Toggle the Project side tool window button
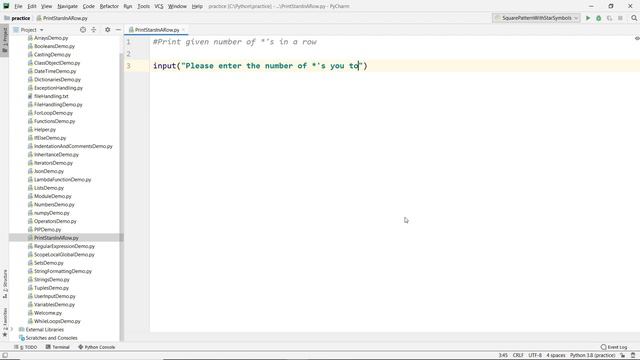Image resolution: width=640 pixels, height=360 pixels. click(5, 40)
